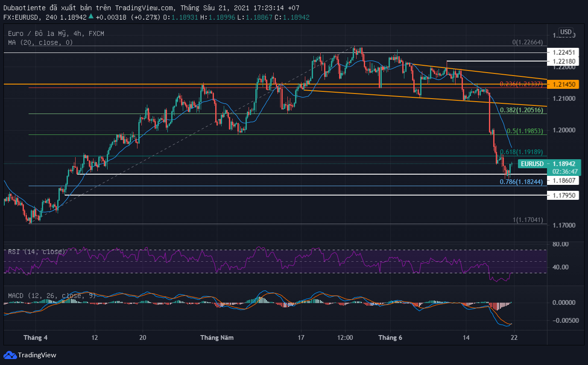Click the 1.18942 current price value
Image resolution: width=588 pixels, height=365 pixels.
click(564, 164)
